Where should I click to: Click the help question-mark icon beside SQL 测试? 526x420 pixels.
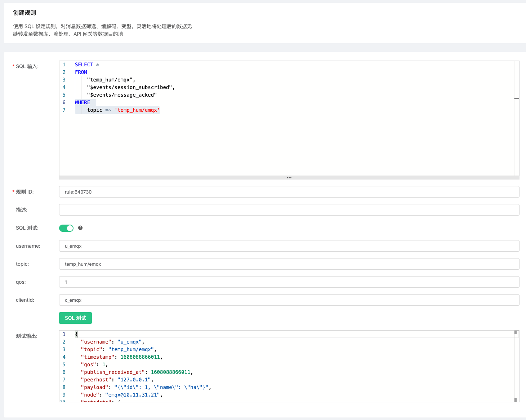80,228
